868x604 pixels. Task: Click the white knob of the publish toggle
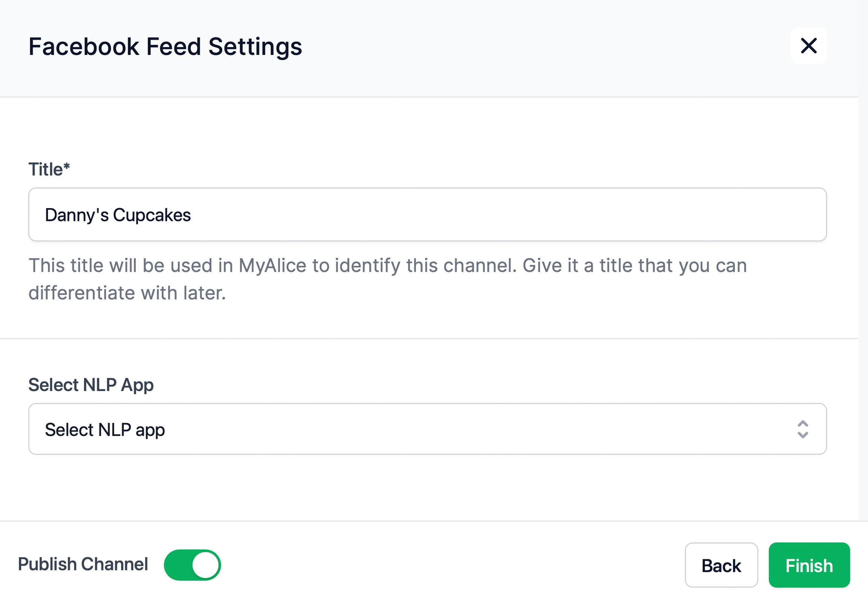click(x=205, y=565)
